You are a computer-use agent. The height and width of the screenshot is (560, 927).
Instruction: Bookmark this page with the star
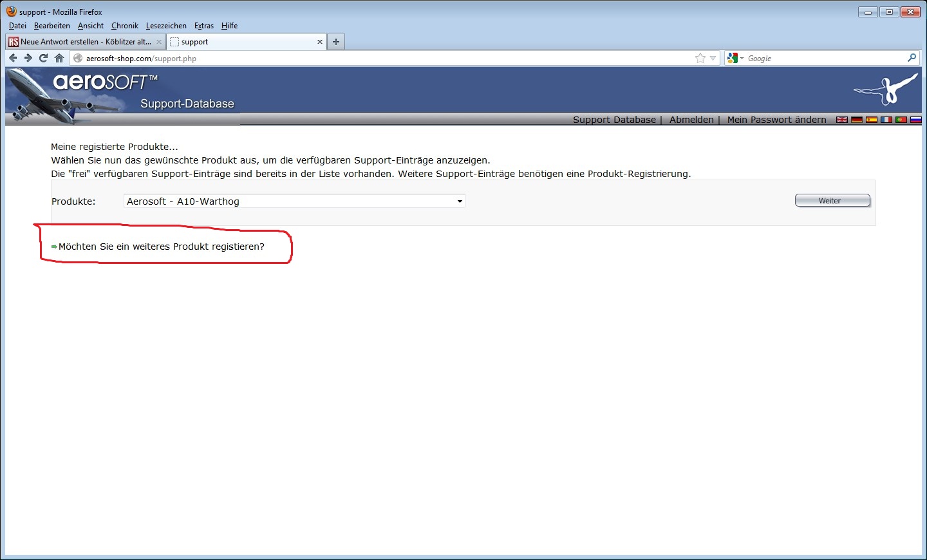click(x=700, y=58)
